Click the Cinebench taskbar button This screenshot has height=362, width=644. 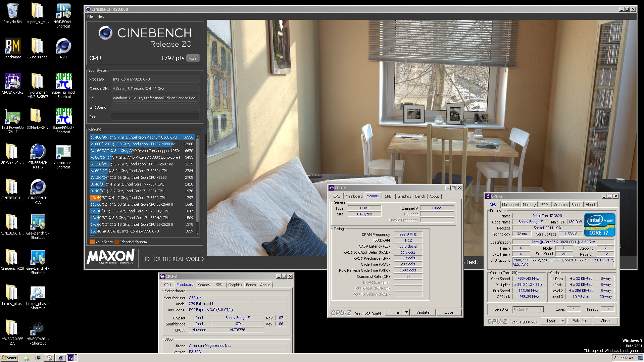tap(60, 358)
